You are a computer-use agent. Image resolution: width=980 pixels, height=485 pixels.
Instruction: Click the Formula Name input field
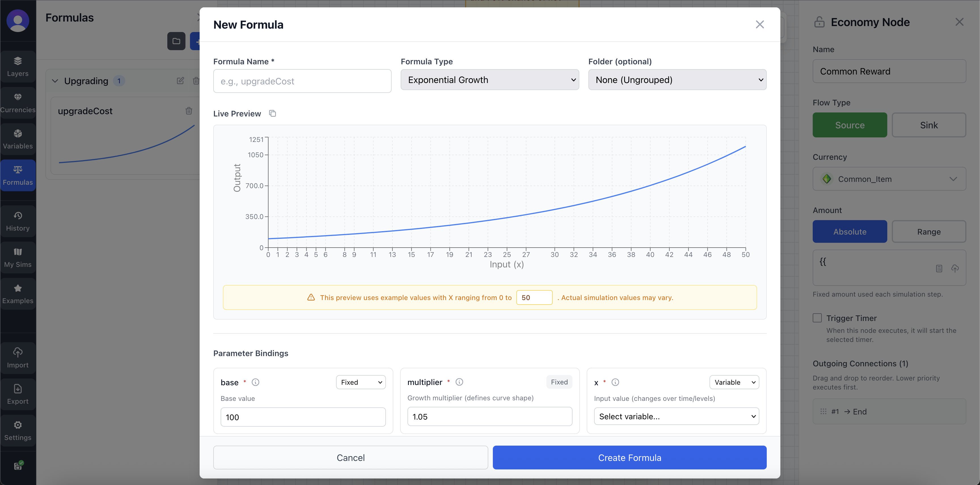pos(302,81)
